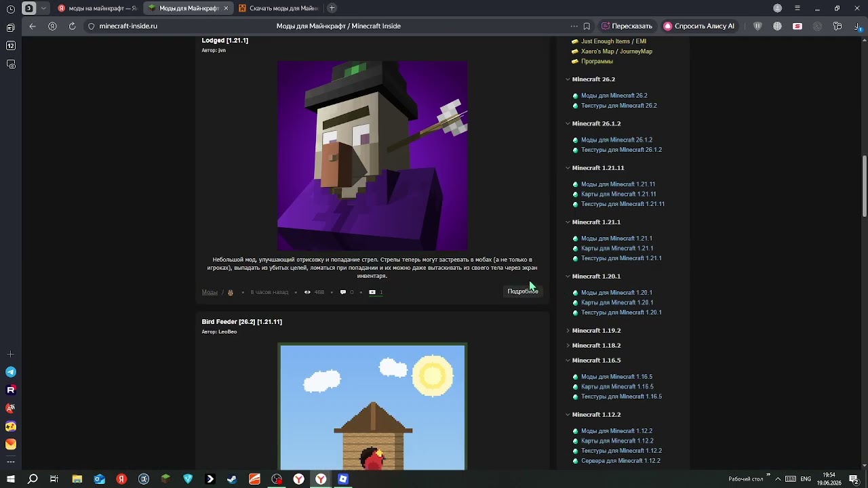Open Моды для Minecraft 26.2 link
Image resolution: width=868 pixels, height=488 pixels.
pos(614,96)
